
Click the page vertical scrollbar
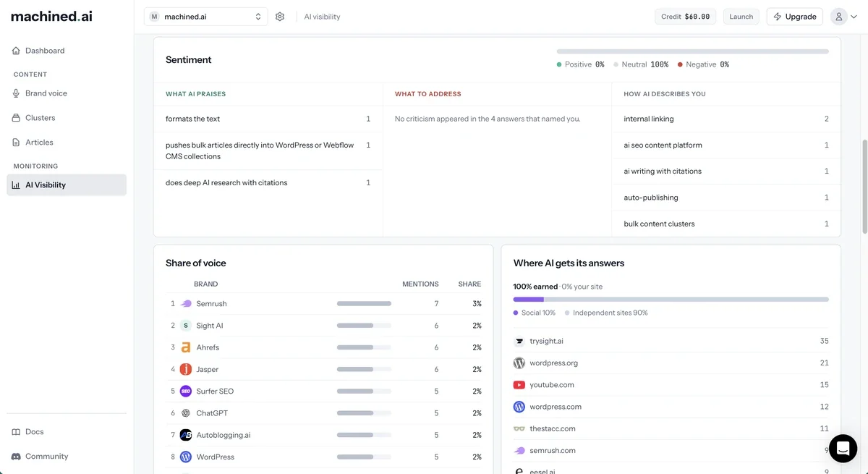[x=864, y=187]
